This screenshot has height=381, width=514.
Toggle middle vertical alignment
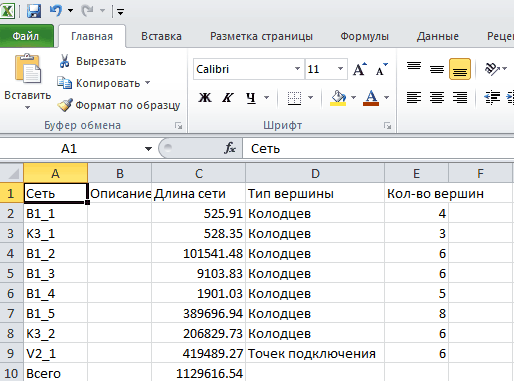tap(437, 69)
